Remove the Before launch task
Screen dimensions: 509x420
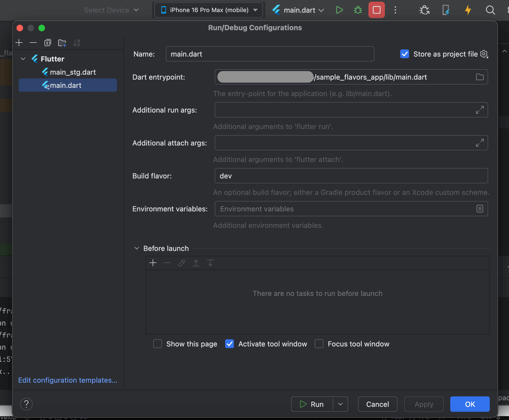[x=167, y=263]
